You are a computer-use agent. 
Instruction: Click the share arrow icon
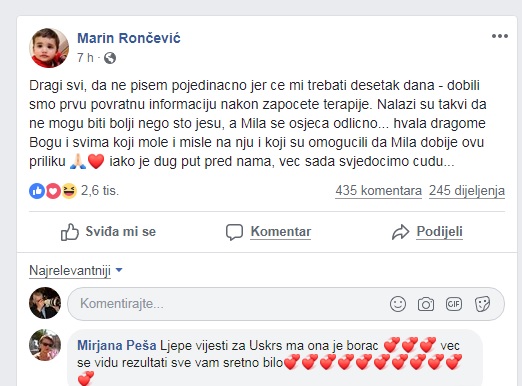click(400, 232)
